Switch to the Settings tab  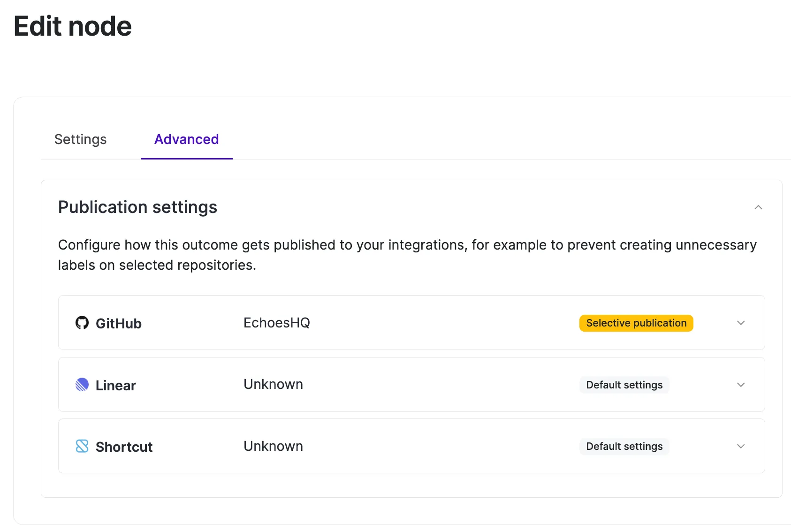tap(81, 139)
